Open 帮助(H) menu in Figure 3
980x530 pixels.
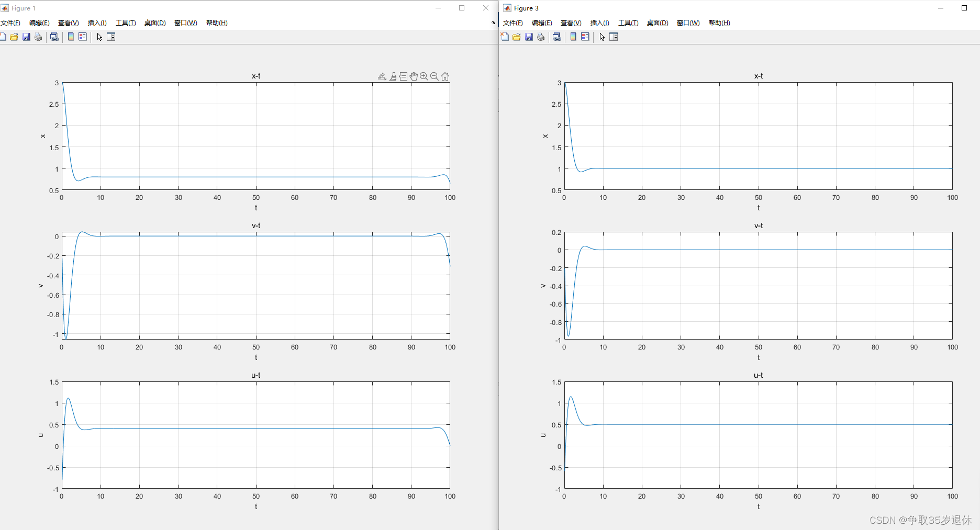(x=719, y=23)
